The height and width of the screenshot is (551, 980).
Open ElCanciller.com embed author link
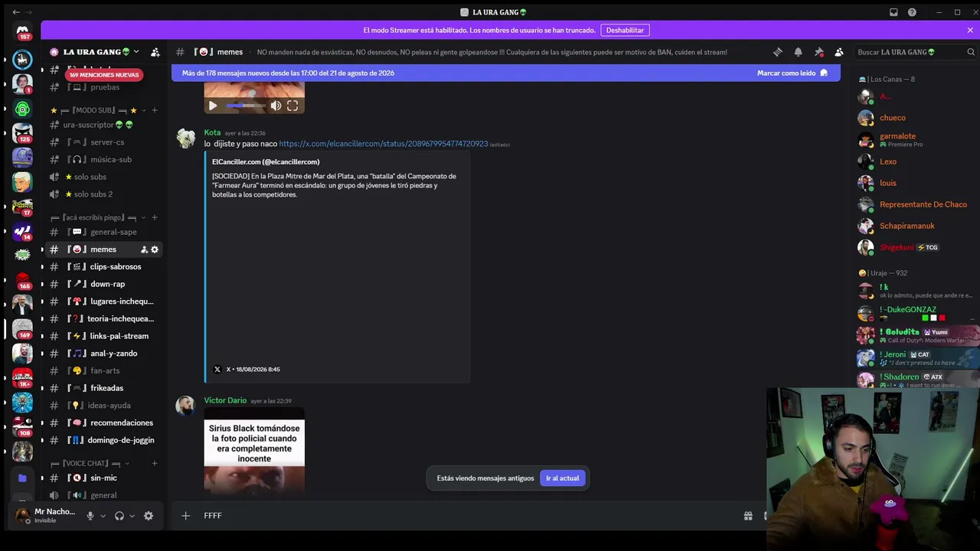coord(266,162)
